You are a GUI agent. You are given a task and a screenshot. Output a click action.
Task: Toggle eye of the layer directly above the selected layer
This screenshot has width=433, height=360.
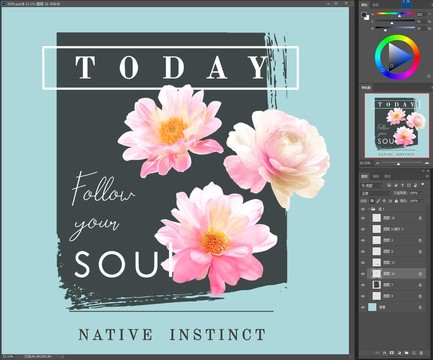(x=363, y=263)
